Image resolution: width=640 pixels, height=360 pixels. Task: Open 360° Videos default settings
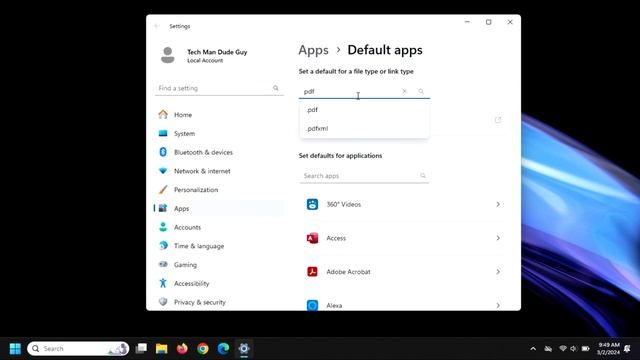coord(403,204)
